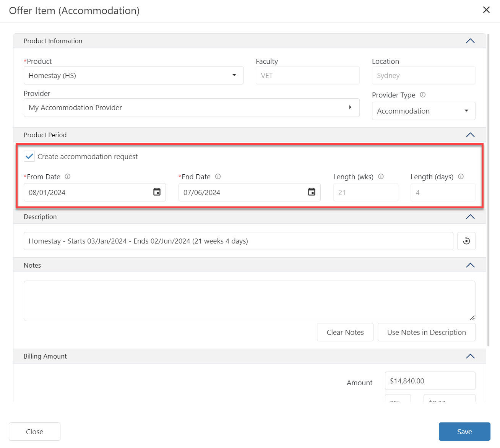500x448 pixels.
Task: Click the Clear Notes button
Action: click(345, 332)
